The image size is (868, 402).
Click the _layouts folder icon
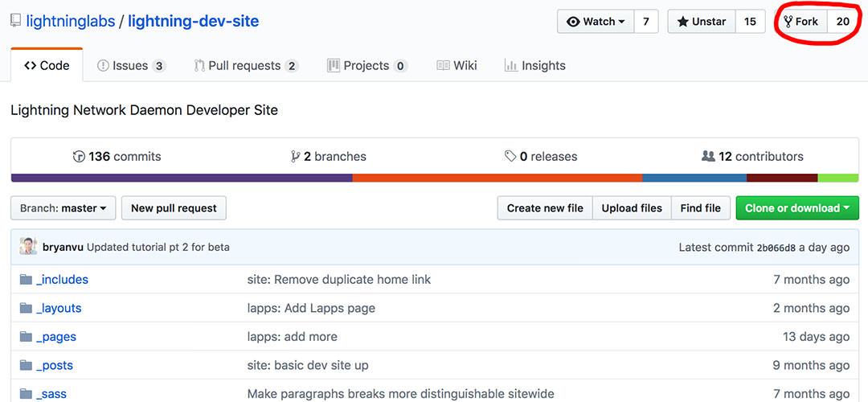[x=27, y=308]
